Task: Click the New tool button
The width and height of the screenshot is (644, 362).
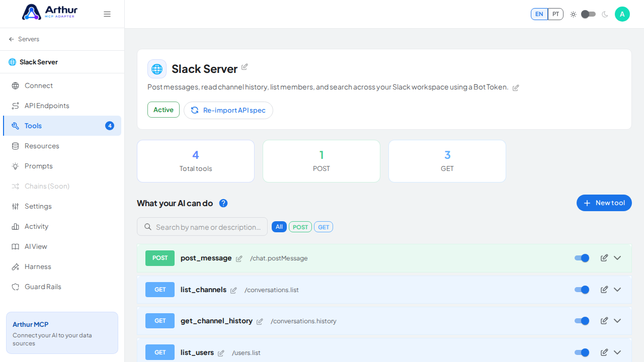Action: (604, 203)
